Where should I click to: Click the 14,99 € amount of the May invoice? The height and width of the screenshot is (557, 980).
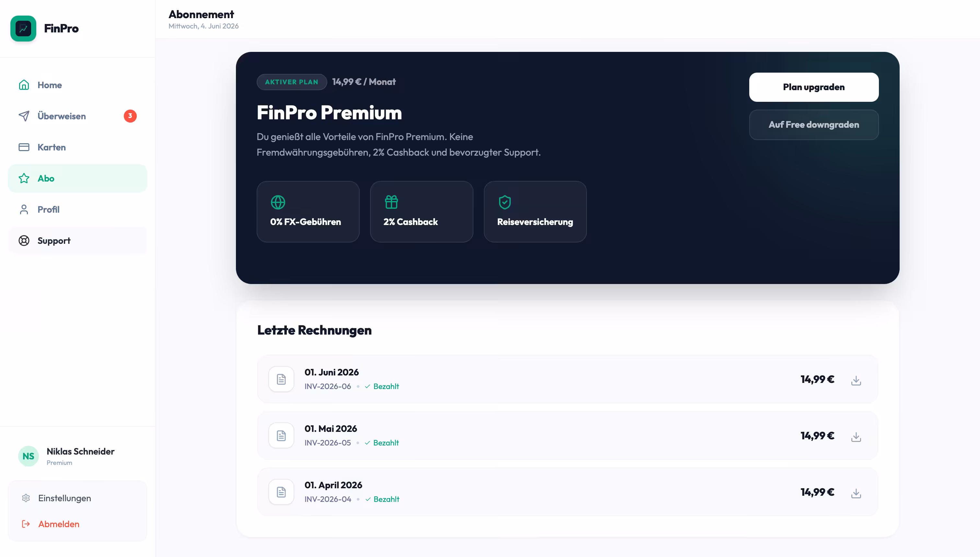[x=818, y=435]
